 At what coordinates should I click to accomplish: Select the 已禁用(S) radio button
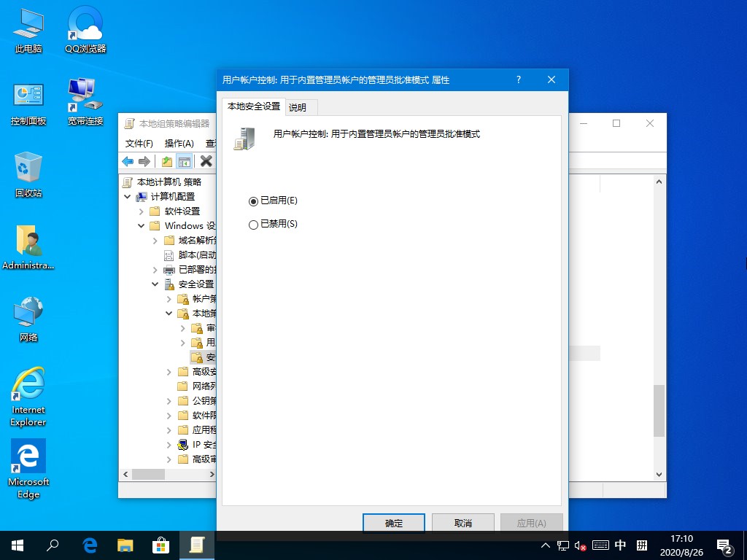click(x=254, y=224)
